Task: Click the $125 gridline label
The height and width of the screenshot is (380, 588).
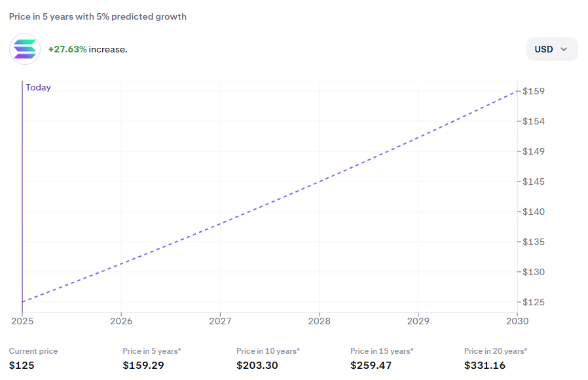Action: pos(532,302)
